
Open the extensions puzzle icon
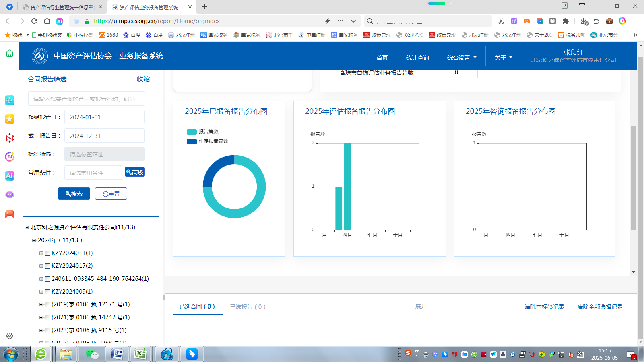pyautogui.click(x=566, y=21)
